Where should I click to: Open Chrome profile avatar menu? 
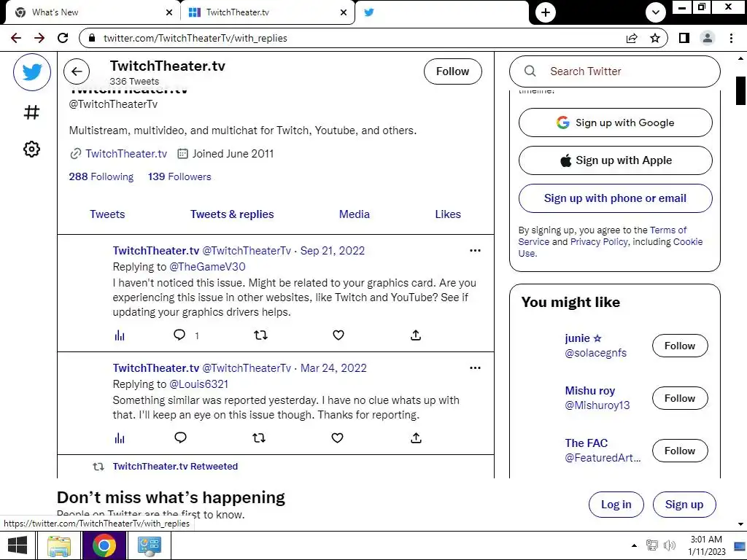708,38
